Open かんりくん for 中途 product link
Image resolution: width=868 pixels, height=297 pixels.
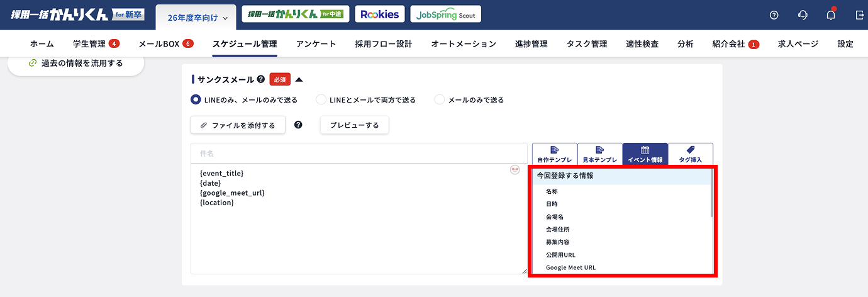coord(296,14)
